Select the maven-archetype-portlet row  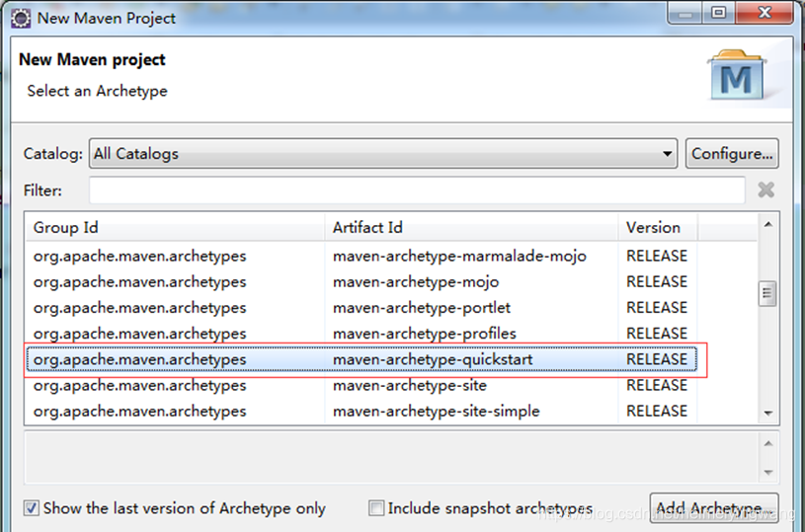pyautogui.click(x=362, y=308)
